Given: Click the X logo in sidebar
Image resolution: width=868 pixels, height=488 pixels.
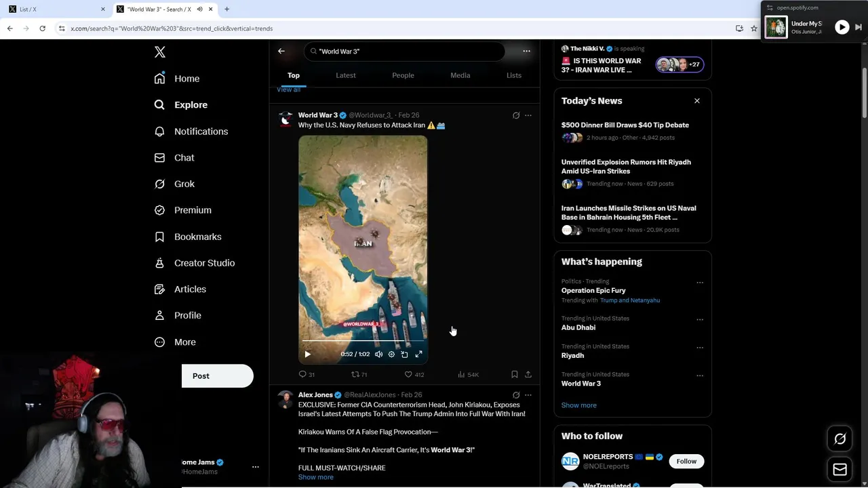Looking at the screenshot, I should click(x=160, y=52).
